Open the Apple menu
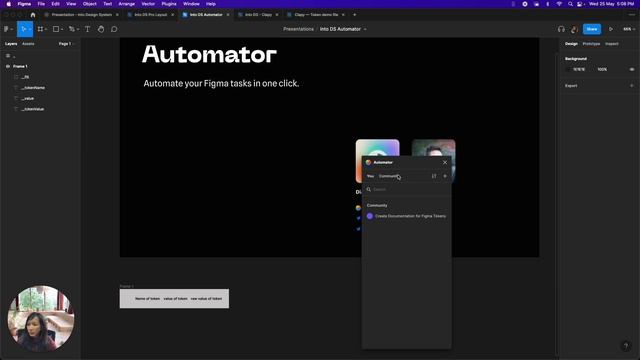This screenshot has width=640, height=360. (x=9, y=4)
